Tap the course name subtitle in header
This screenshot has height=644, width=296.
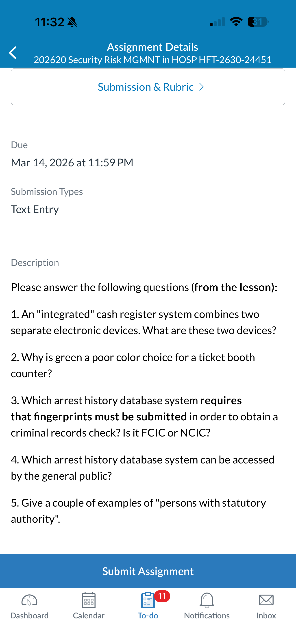click(x=152, y=60)
